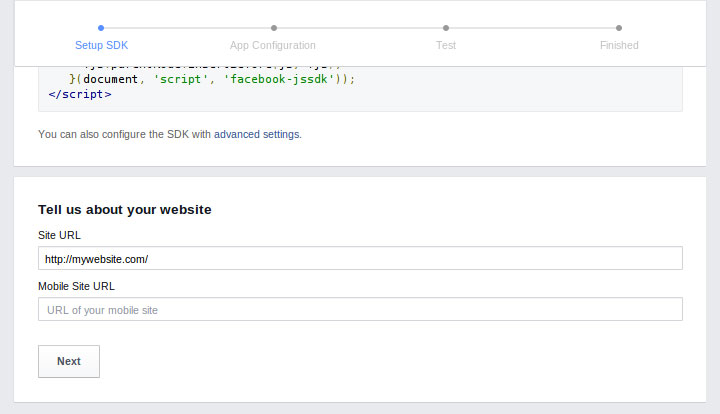Click the Site URL label

[x=59, y=235]
